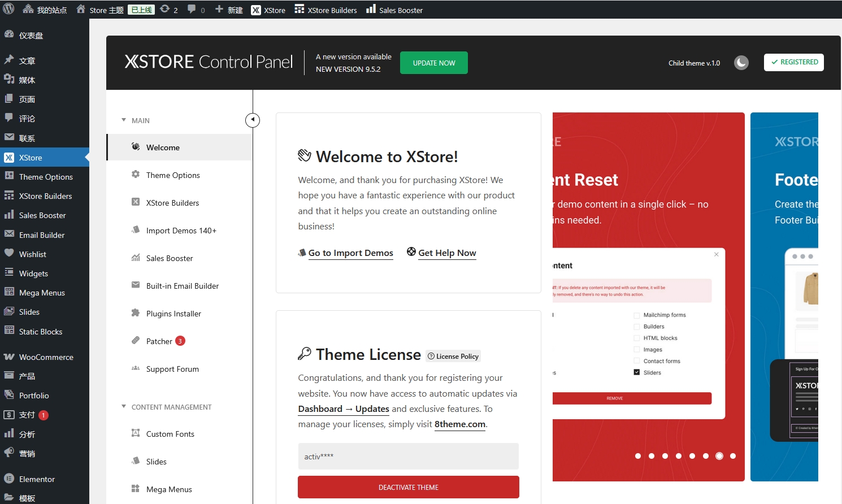Open Mega Menus in panel menu
842x504 pixels.
pyautogui.click(x=180, y=489)
